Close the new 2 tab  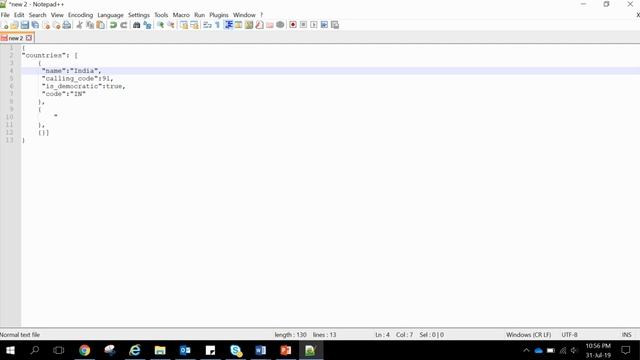tap(29, 38)
